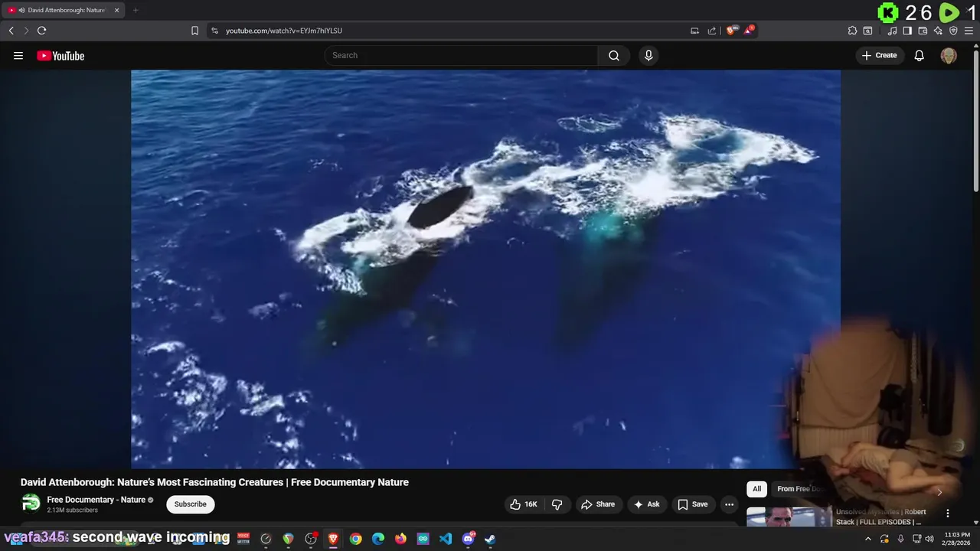Click into the YouTube search field
This screenshot has width=980, height=551.
[x=461, y=55]
